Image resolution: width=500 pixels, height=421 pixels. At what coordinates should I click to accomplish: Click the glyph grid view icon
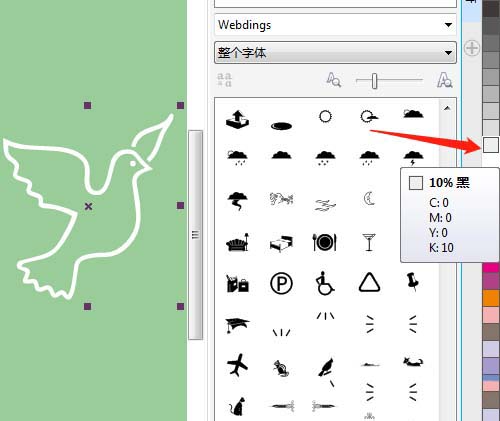point(225,80)
